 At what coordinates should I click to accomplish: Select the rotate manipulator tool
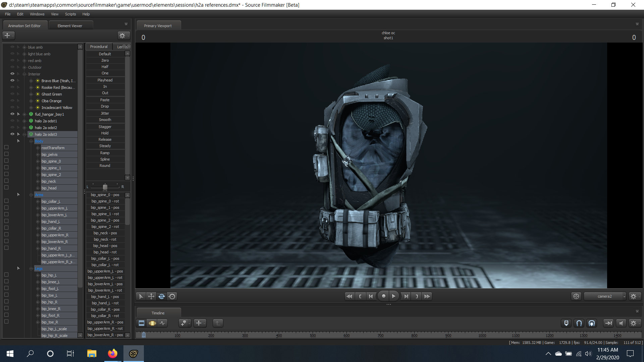click(x=162, y=296)
